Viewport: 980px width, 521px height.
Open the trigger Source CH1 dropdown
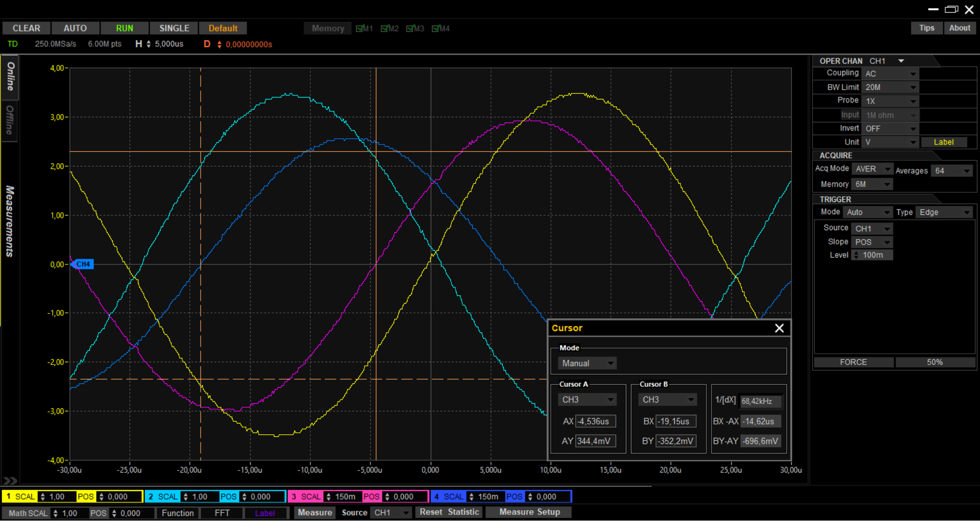click(x=872, y=229)
